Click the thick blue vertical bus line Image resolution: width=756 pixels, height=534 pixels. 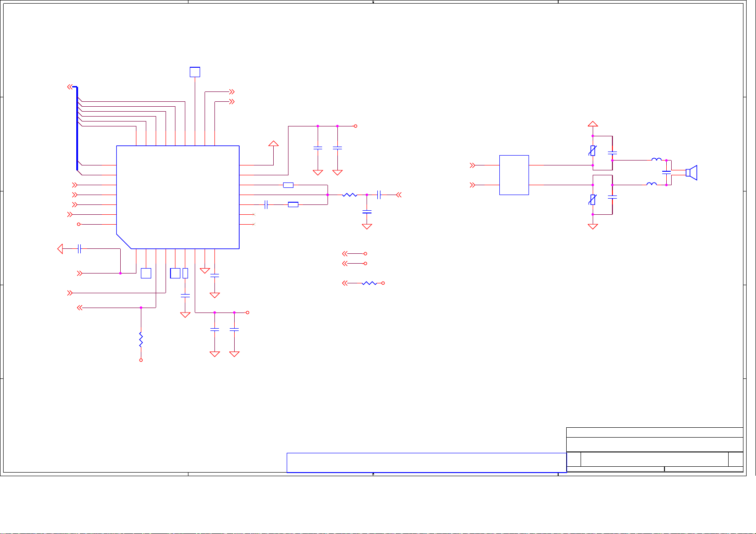pos(77,129)
